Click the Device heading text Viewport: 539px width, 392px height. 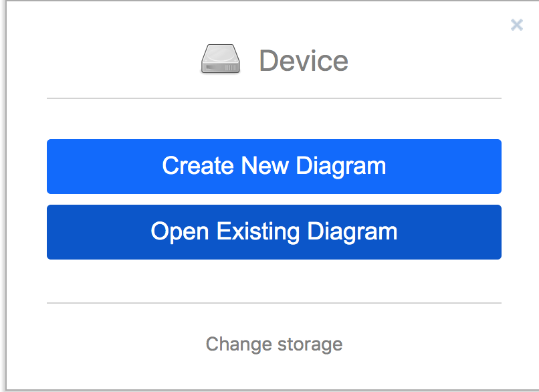(304, 61)
